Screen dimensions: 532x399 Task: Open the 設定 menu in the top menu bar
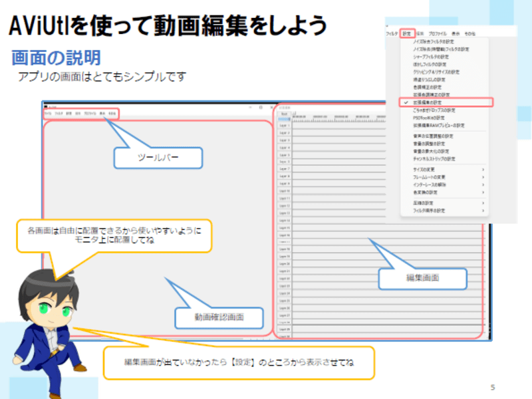pyautogui.click(x=407, y=32)
